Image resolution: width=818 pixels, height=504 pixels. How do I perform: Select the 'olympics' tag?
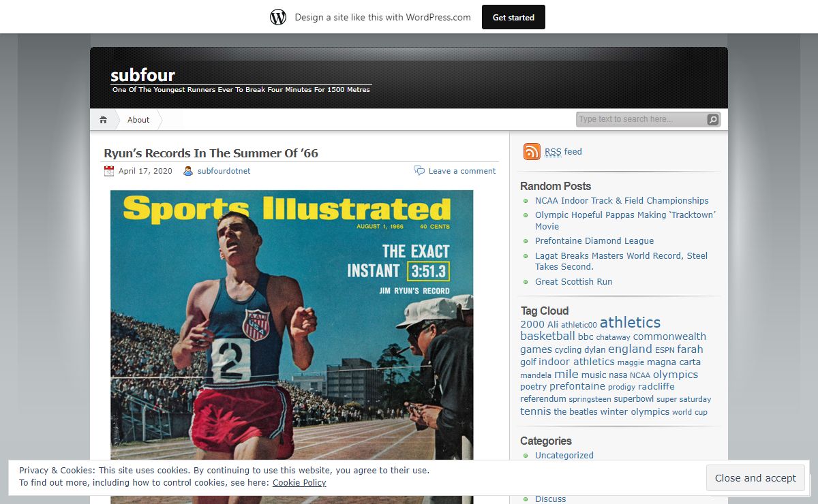click(676, 374)
